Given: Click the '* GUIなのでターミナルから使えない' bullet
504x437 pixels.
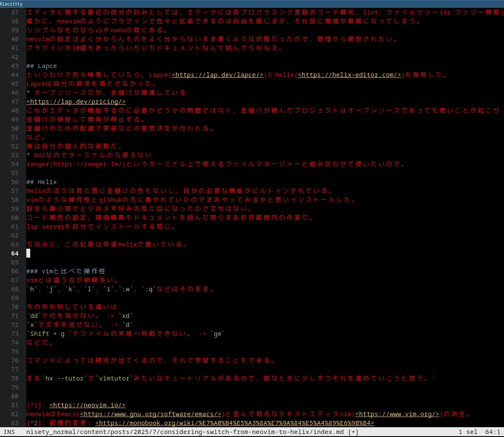Looking at the screenshot, I should [89, 155].
